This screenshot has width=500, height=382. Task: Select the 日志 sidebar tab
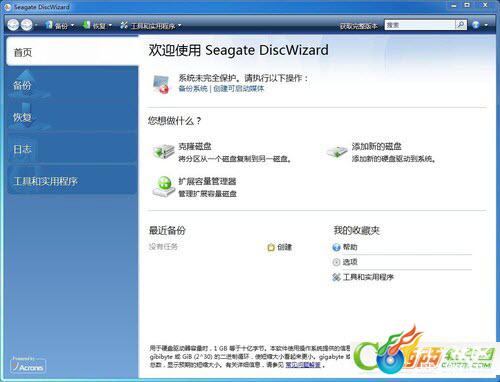pos(72,149)
